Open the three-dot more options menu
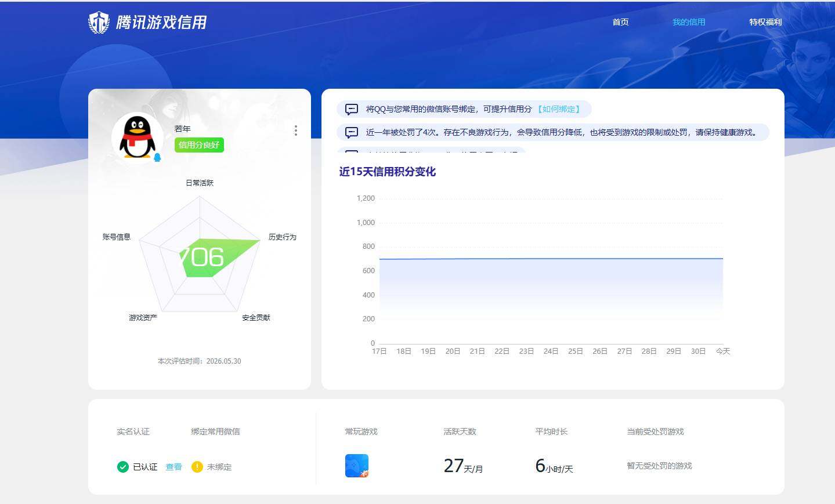Screen dimensions: 835x504 296,130
